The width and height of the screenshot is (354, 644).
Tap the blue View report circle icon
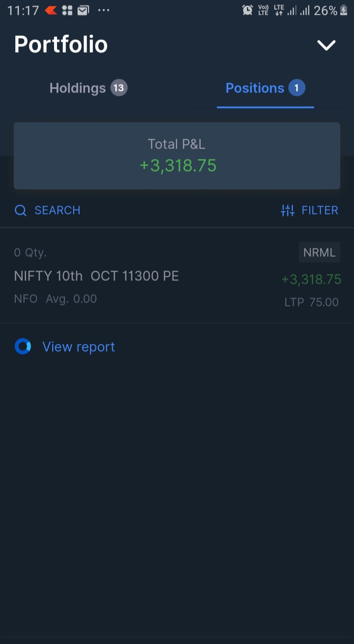(x=23, y=347)
